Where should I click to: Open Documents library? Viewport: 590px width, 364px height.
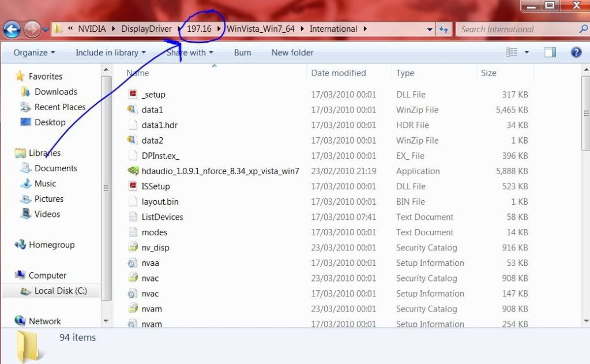56,168
